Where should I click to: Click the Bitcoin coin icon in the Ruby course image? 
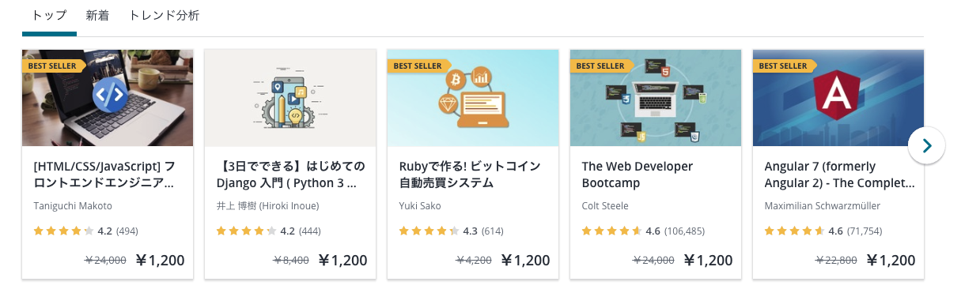coord(455,80)
